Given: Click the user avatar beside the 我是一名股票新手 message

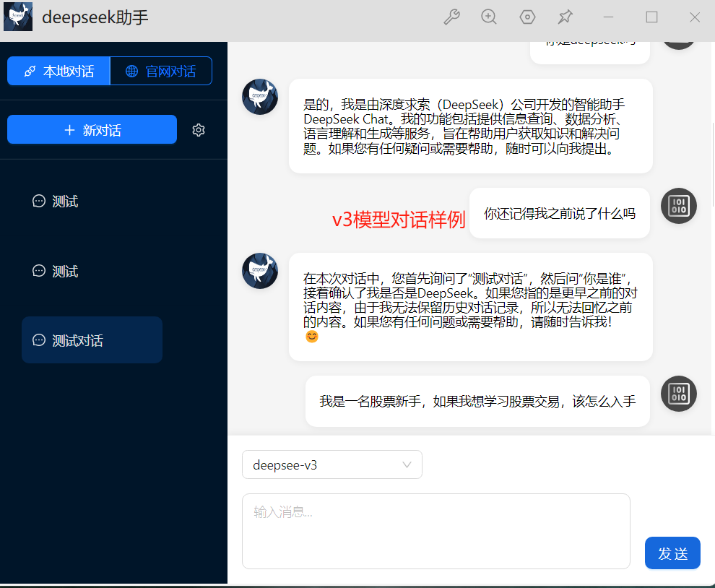Looking at the screenshot, I should click(x=678, y=394).
